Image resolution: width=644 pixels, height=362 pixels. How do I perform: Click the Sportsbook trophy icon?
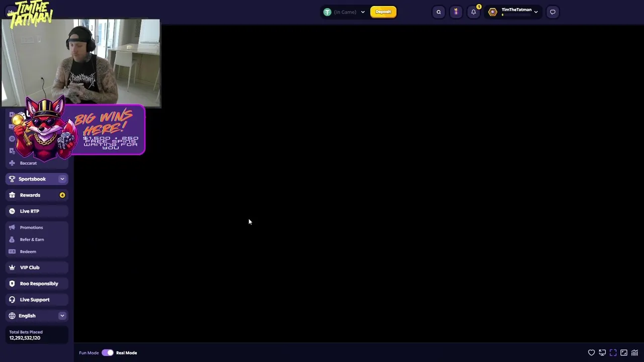tap(12, 179)
